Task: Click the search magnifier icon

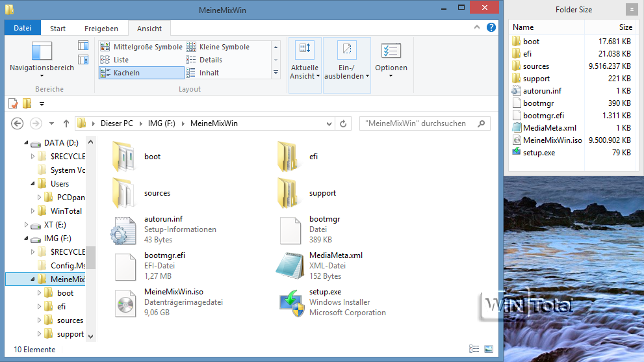Action: tap(482, 123)
